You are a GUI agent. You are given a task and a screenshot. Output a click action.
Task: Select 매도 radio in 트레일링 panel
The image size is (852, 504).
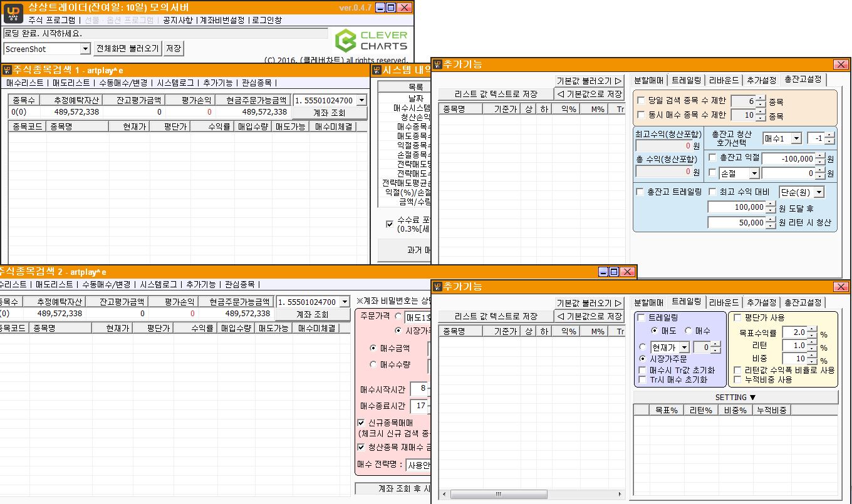pos(655,330)
